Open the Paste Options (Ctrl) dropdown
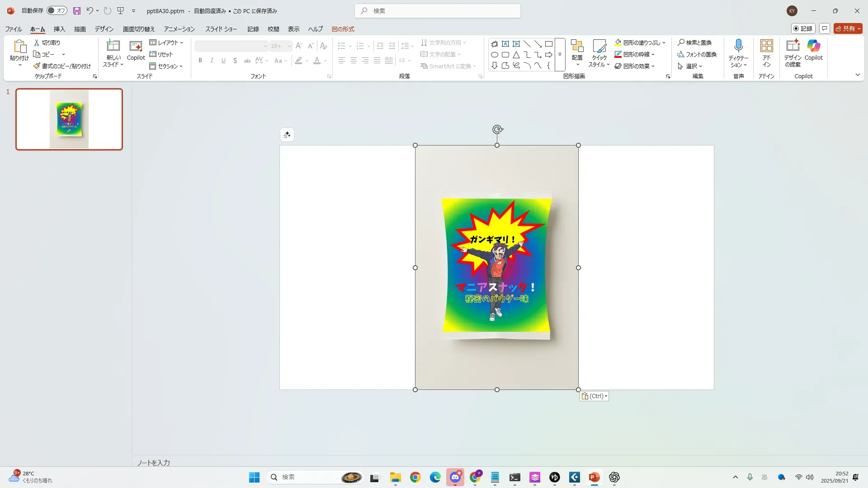Screen dimensions: 868x488 [x=594, y=396]
